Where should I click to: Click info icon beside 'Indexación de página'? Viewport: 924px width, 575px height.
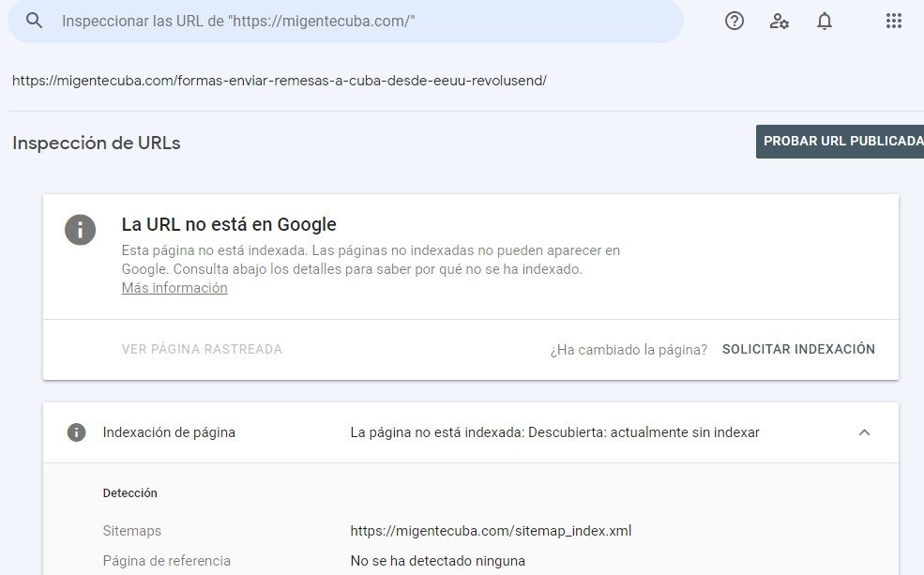point(76,432)
